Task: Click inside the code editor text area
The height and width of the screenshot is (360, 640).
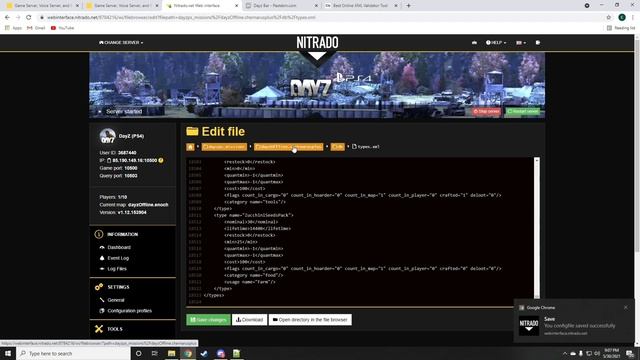Action: pyautogui.click(x=359, y=231)
